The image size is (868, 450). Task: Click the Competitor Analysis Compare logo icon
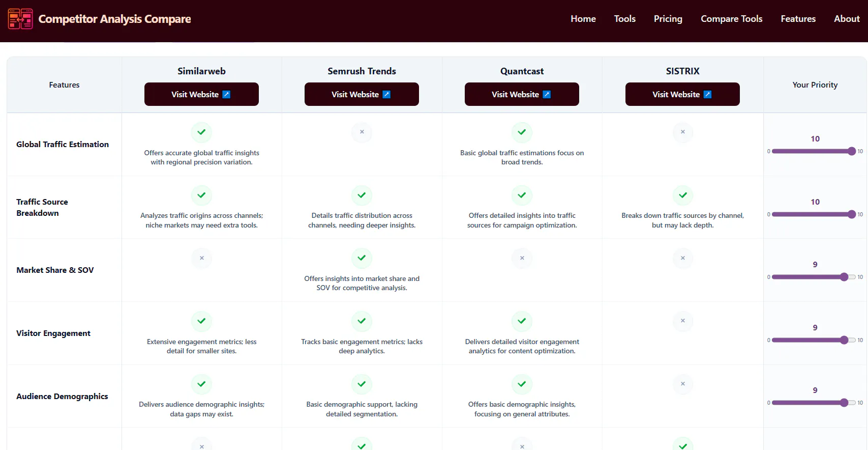20,19
